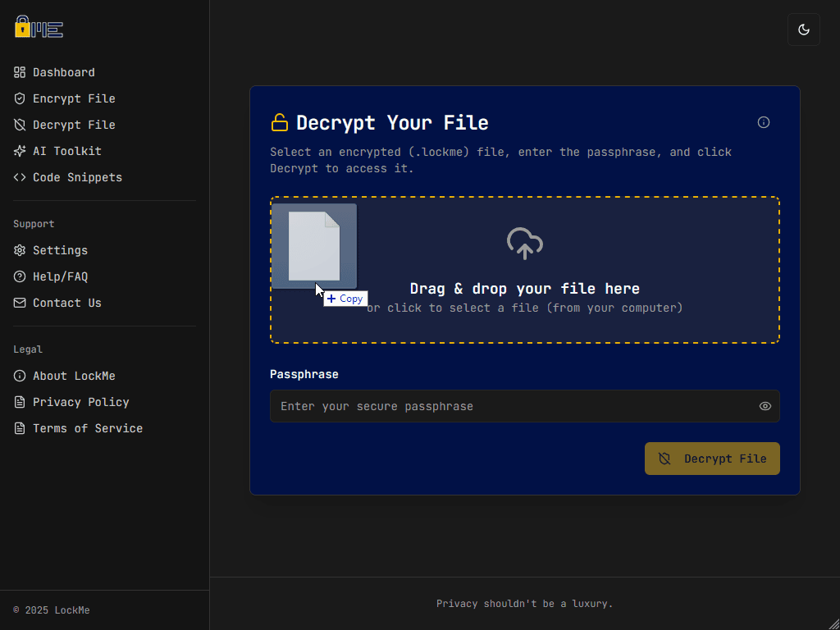Click the cloud upload icon
Viewport: 840px width, 630px height.
click(525, 243)
